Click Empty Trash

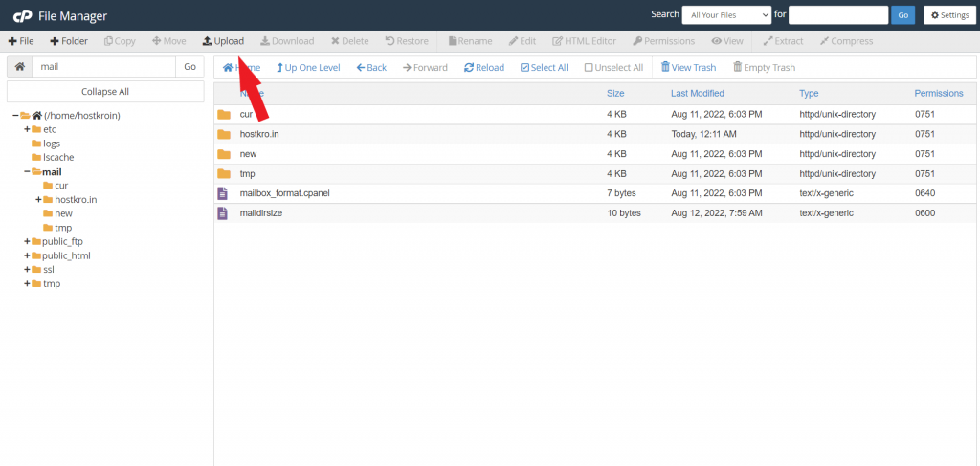(765, 68)
